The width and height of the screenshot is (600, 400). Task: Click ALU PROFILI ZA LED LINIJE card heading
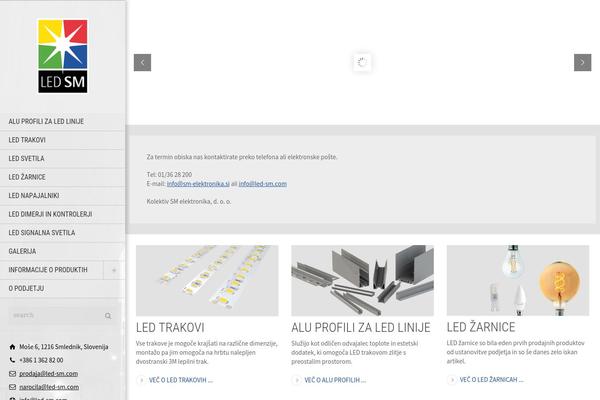[x=361, y=328]
